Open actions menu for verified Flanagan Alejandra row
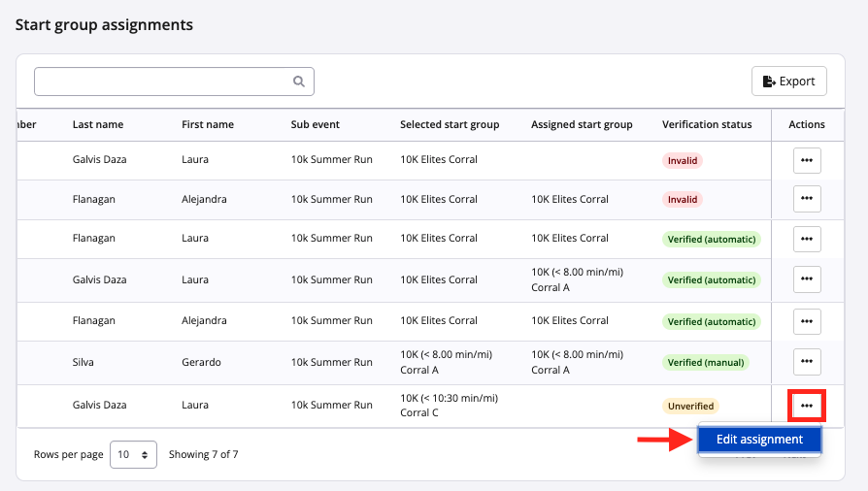 point(806,321)
